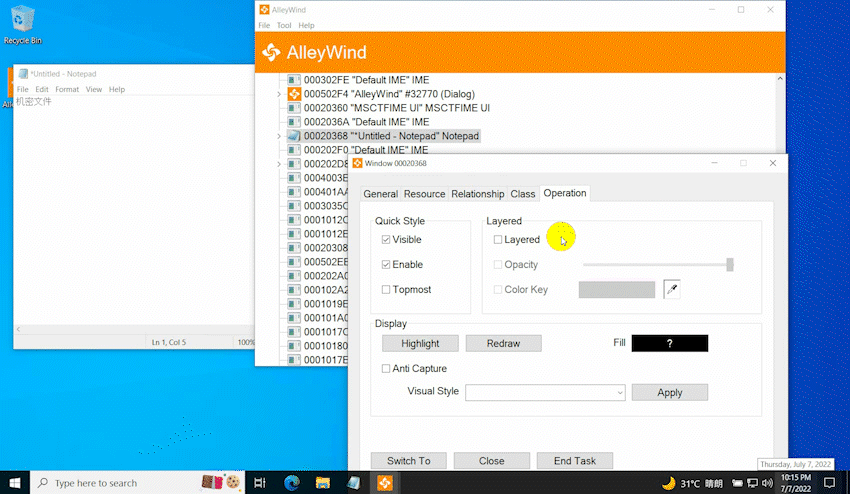Screen dimensions: 850x494
Task: Click the Highlight button
Action: 420,343
